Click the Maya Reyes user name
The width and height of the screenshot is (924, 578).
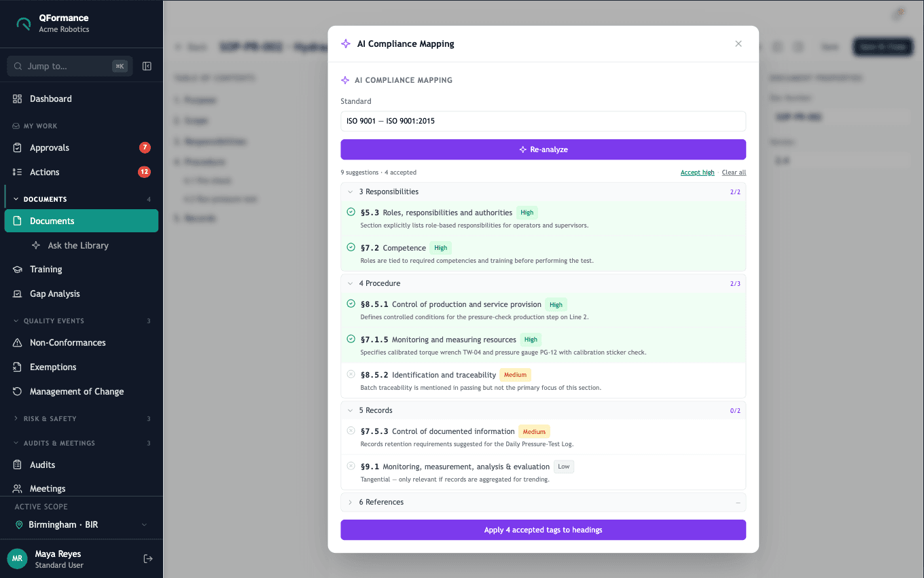[58, 554]
